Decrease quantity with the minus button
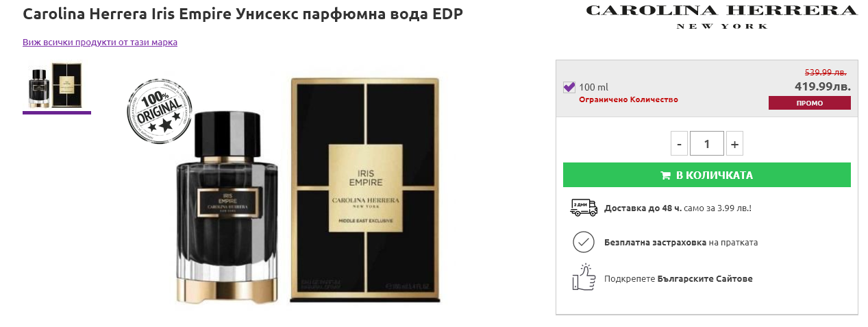Image resolution: width=868 pixels, height=327 pixels. [679, 144]
